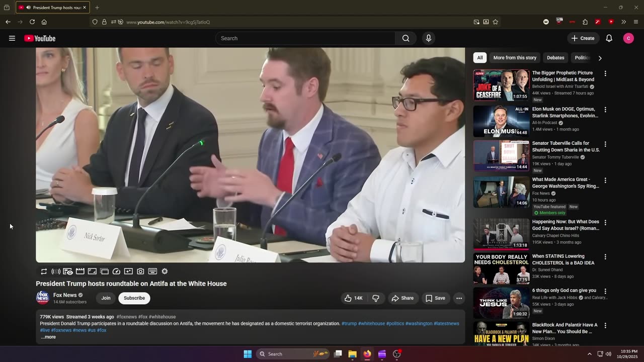The width and height of the screenshot is (644, 362).
Task: Open options for When STATINS Lowering CHOLESTEROL video
Action: click(x=605, y=256)
